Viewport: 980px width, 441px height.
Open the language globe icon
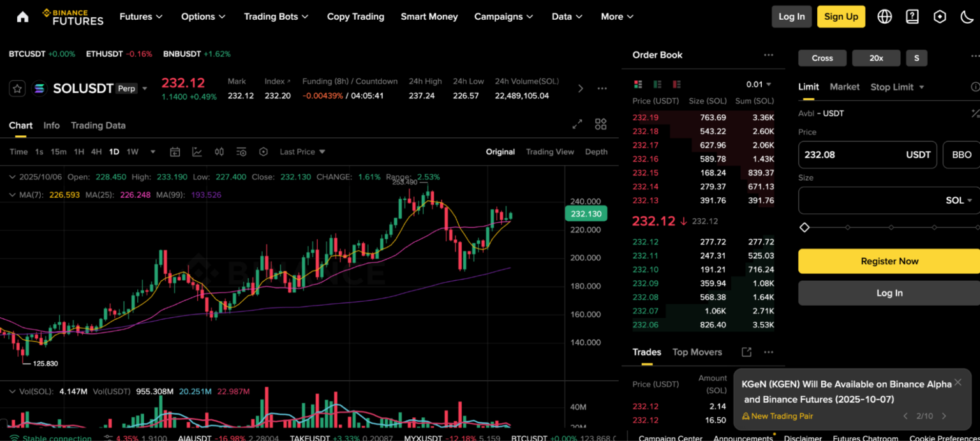pyautogui.click(x=884, y=17)
